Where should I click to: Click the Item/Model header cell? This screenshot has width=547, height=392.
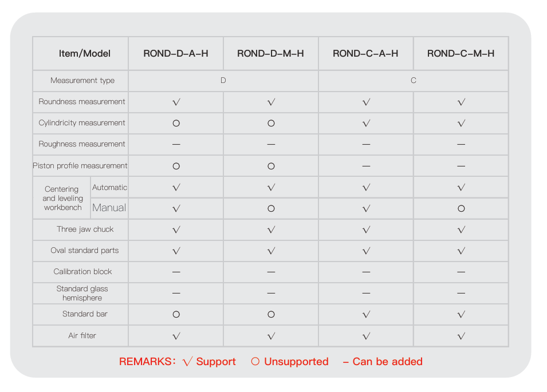coord(84,54)
